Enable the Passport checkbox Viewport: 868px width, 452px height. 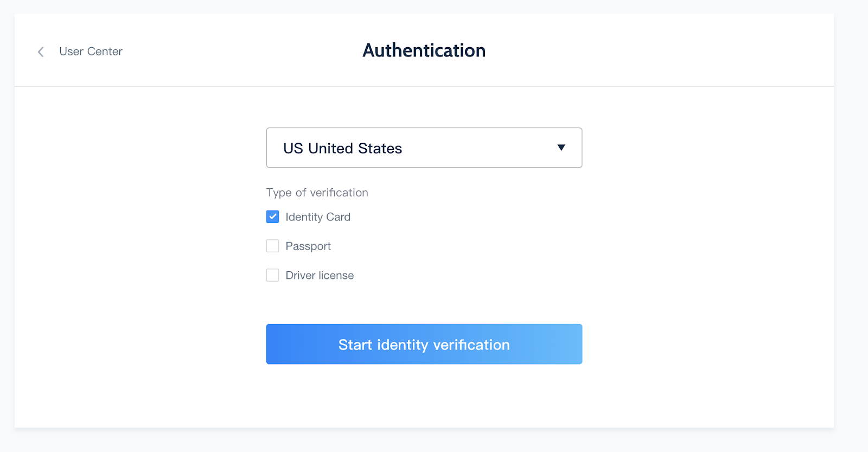pyautogui.click(x=273, y=246)
